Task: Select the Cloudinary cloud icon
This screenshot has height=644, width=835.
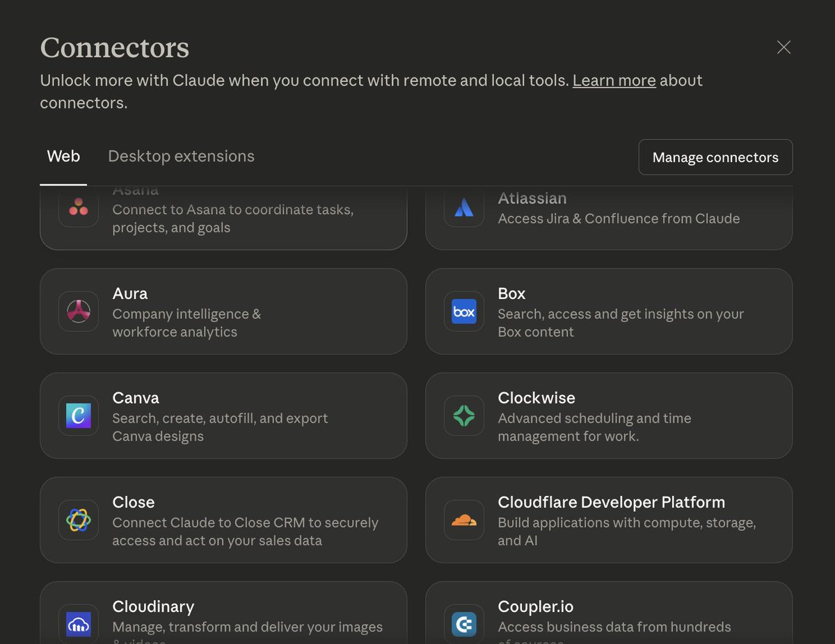Action: tap(78, 625)
